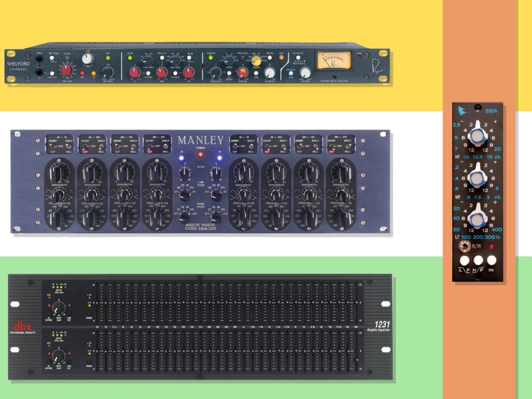Click the Texture knob on Shelford
The image size is (532, 399).
pos(305,72)
